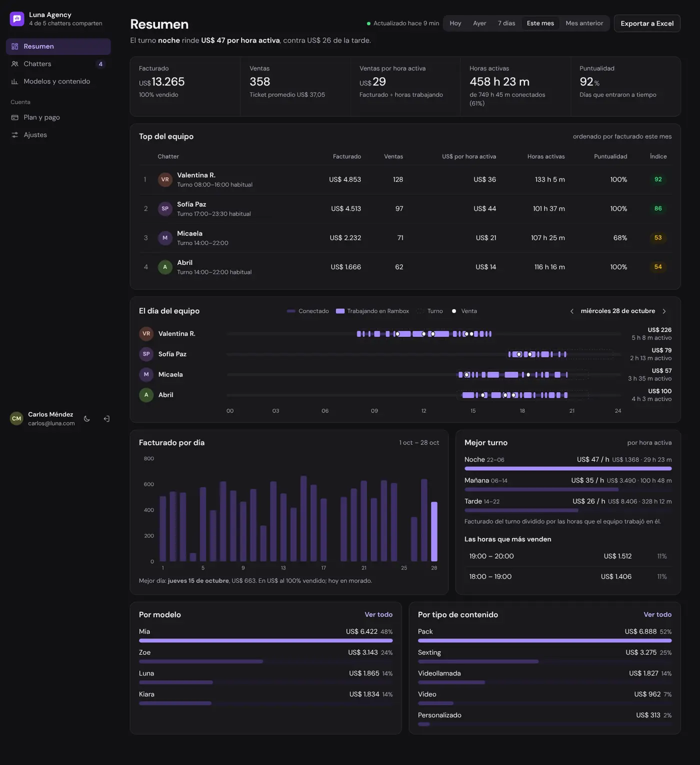
Task: Click the Pack content progress bar
Action: click(545, 640)
